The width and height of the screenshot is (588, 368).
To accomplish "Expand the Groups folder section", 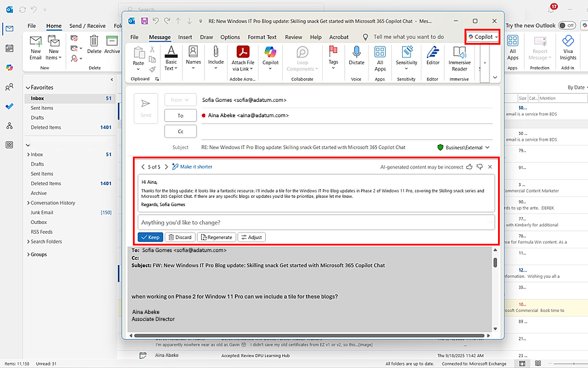I will point(28,254).
